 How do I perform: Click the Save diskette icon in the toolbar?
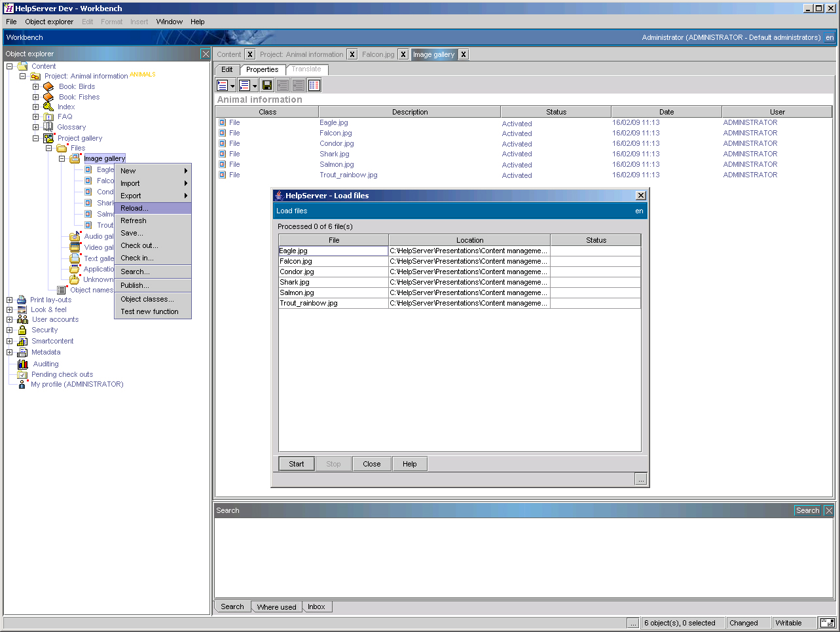(x=266, y=84)
